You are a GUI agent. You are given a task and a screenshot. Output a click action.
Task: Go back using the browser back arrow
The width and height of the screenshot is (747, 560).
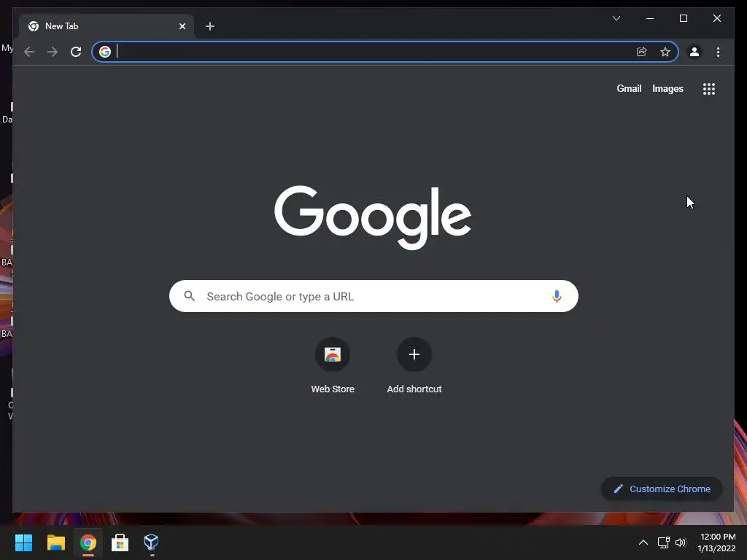[x=29, y=52]
